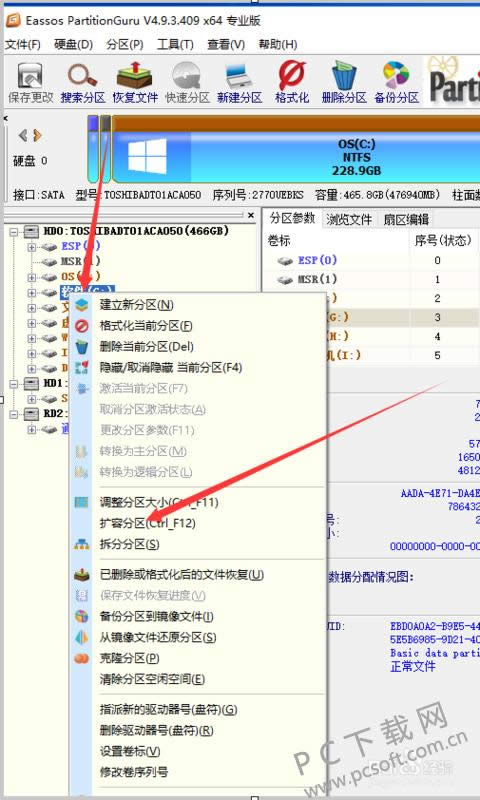Switch to the 浏览文件 tab
The height and width of the screenshot is (800, 480).
(x=350, y=219)
